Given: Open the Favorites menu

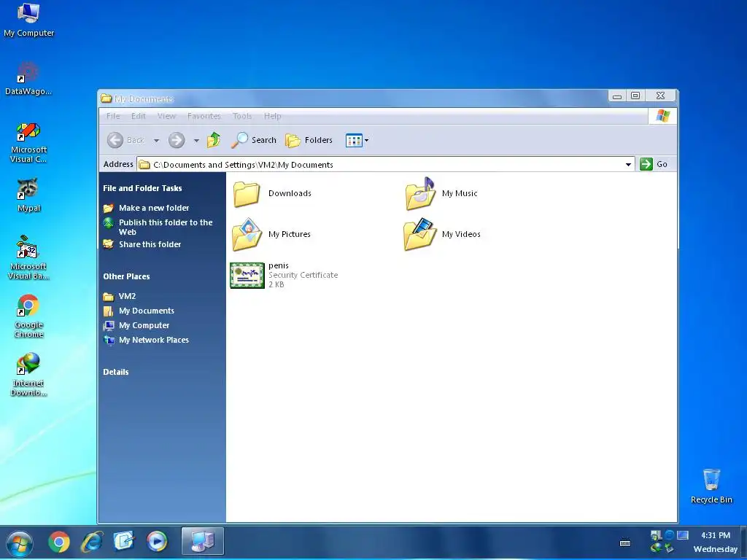Looking at the screenshot, I should click(204, 116).
